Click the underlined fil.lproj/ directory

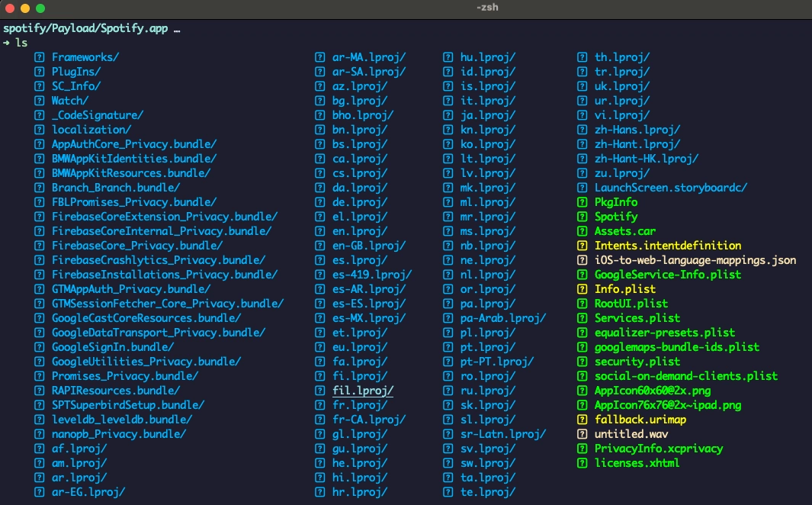(363, 391)
